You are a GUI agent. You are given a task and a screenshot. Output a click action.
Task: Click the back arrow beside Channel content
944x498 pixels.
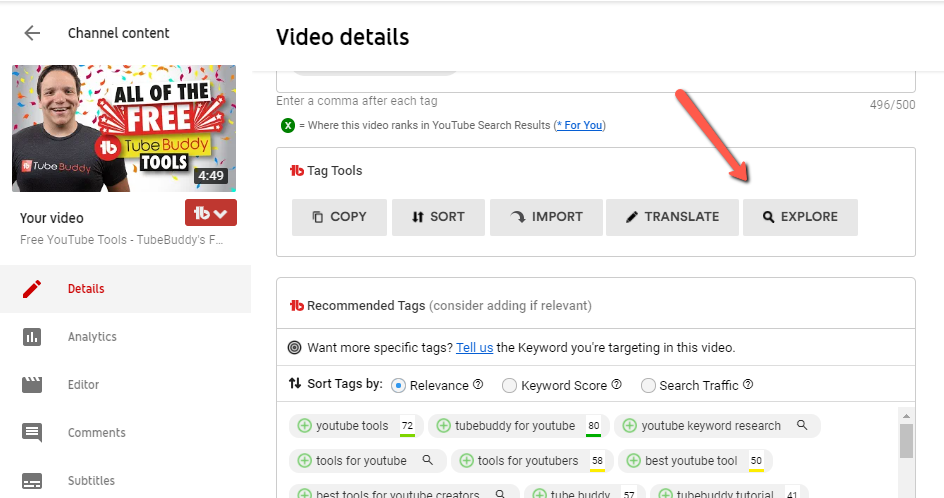pyautogui.click(x=32, y=33)
